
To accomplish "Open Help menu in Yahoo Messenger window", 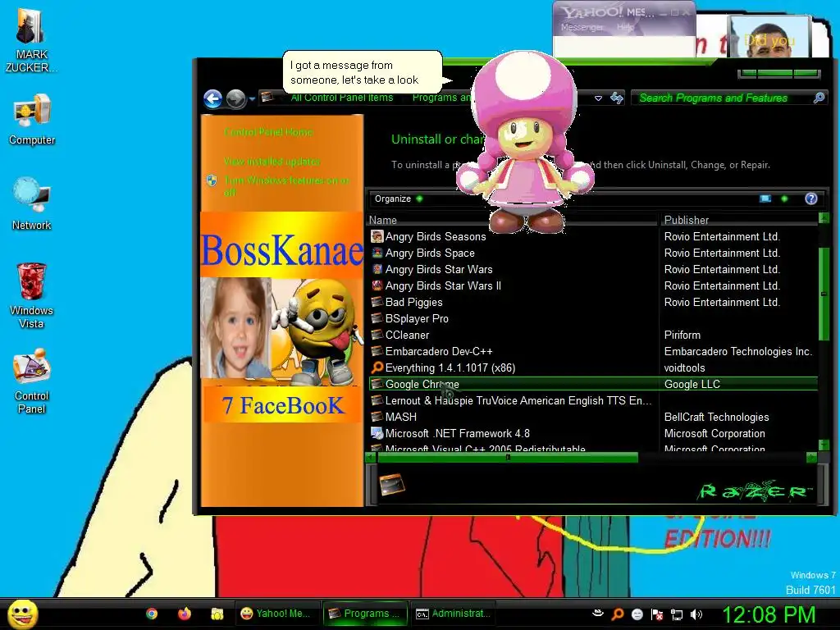I will pyautogui.click(x=625, y=27).
